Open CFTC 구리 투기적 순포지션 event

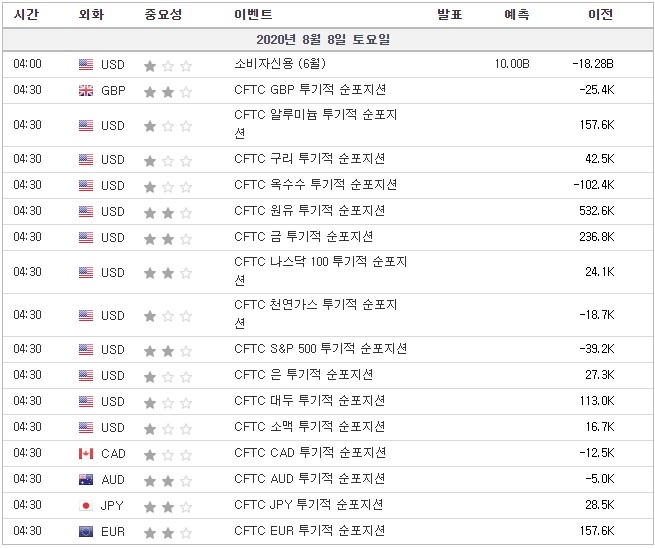coord(310,159)
